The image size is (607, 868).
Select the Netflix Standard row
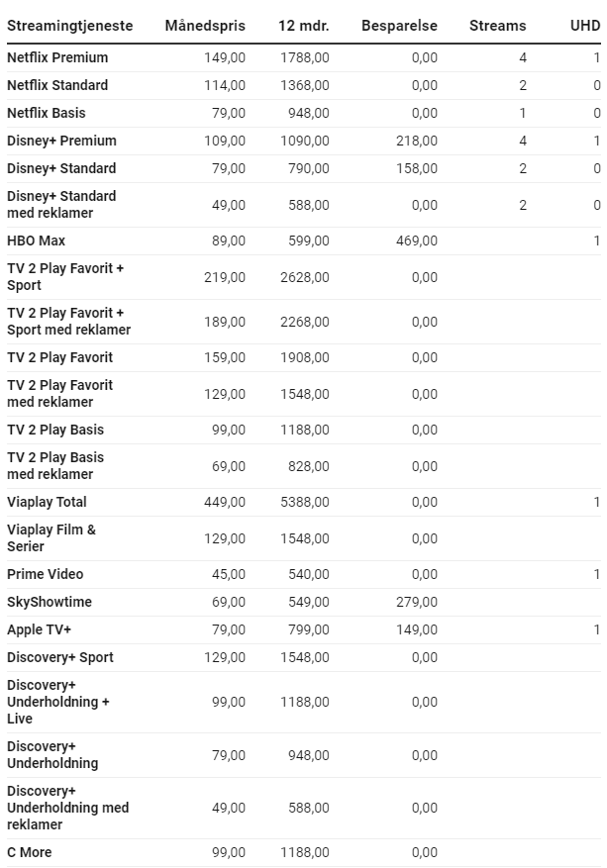[303, 86]
